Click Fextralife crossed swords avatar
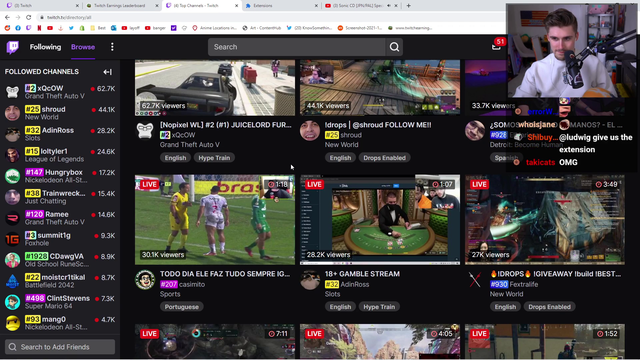 pyautogui.click(x=475, y=280)
